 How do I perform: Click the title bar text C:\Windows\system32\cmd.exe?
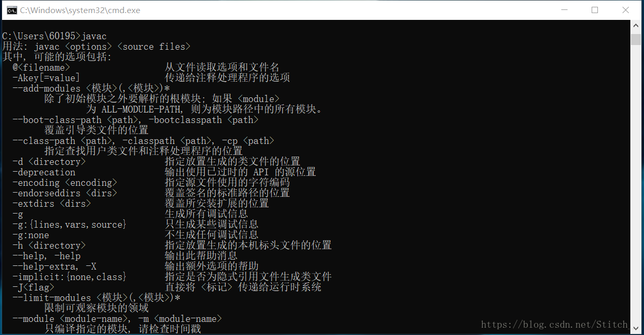tap(80, 10)
